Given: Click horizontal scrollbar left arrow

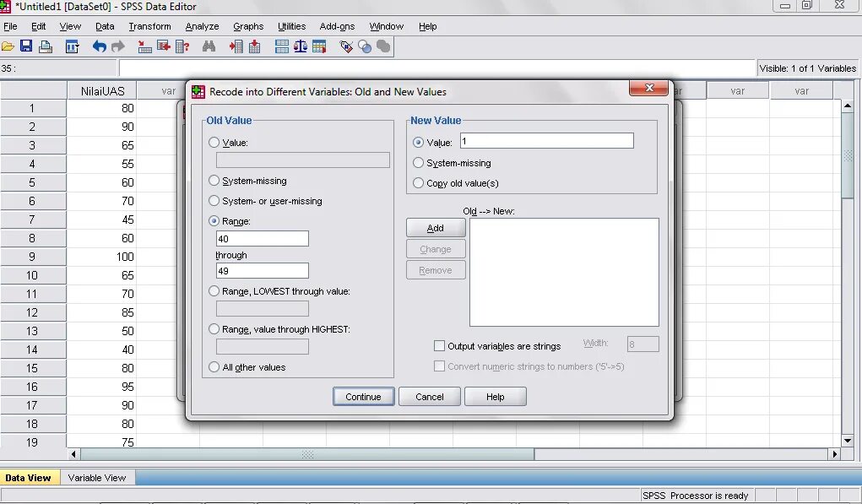Looking at the screenshot, I should (x=73, y=454).
